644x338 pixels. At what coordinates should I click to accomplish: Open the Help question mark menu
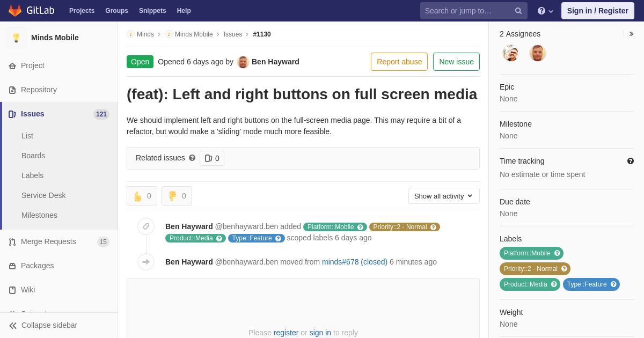(545, 11)
